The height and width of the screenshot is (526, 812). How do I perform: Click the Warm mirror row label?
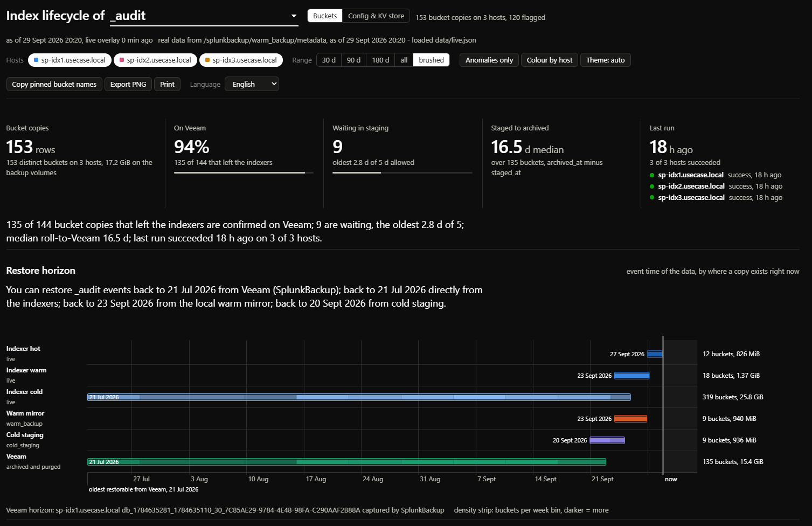[x=25, y=413]
